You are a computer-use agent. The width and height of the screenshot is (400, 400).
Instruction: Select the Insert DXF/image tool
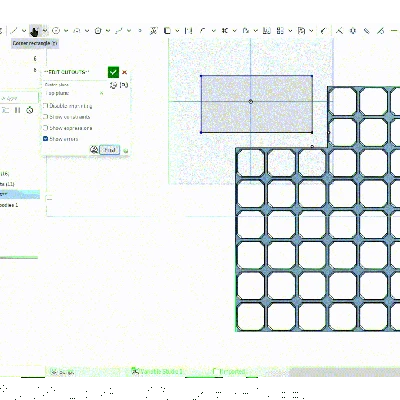pos(301,31)
